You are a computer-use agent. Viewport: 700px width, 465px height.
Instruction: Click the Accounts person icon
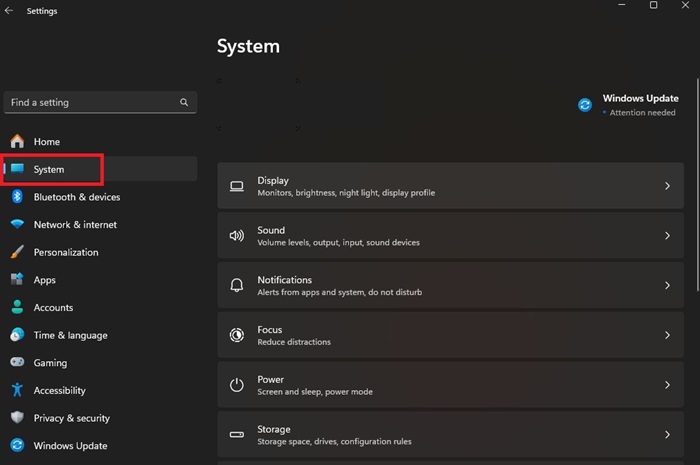[x=17, y=307]
